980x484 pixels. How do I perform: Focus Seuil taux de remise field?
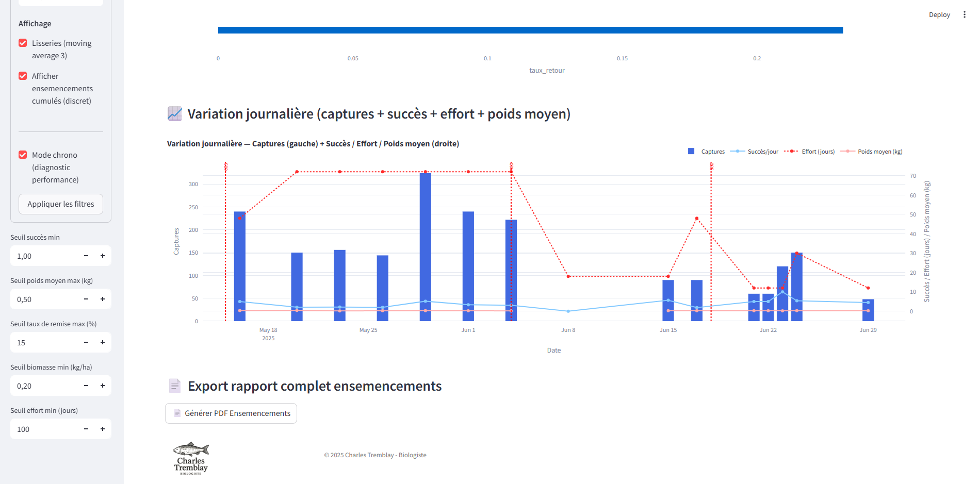click(x=44, y=343)
